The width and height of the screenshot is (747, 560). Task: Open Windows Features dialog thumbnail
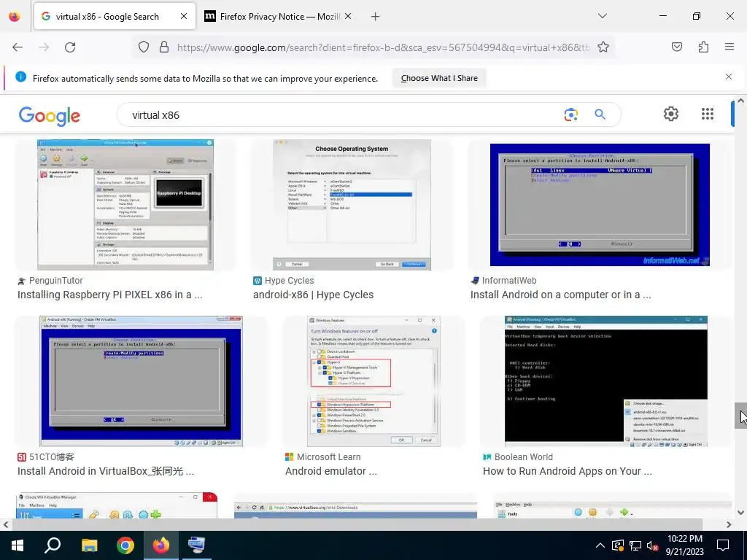[374, 381]
